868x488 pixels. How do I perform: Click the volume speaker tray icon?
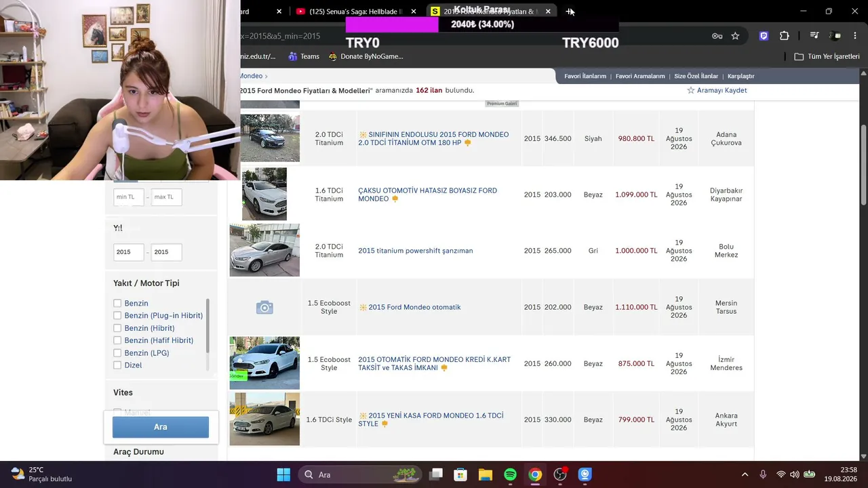(795, 474)
